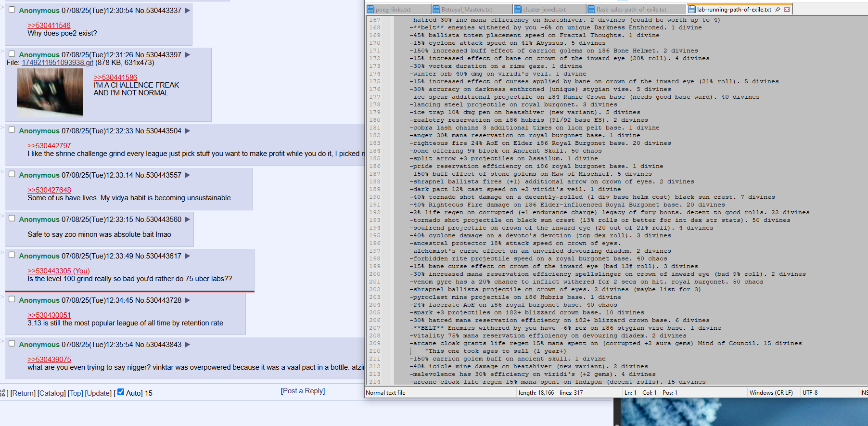
Task: Open post menu arrow for No.530443397
Action: (188, 55)
